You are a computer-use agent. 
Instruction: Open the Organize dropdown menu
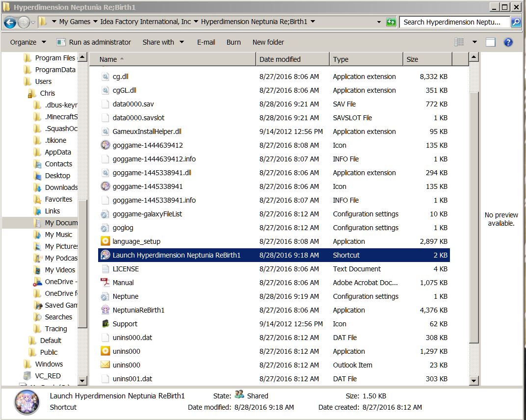tap(28, 42)
